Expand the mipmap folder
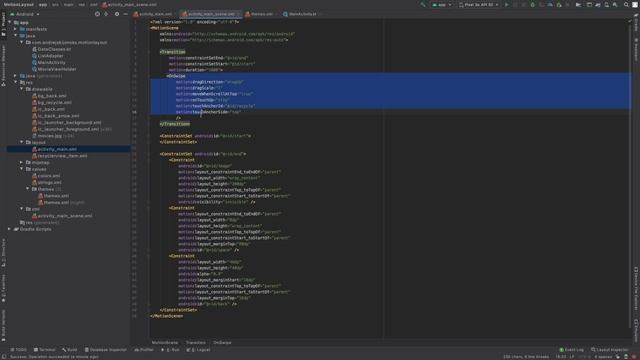This screenshot has height=360, width=640. [22, 162]
